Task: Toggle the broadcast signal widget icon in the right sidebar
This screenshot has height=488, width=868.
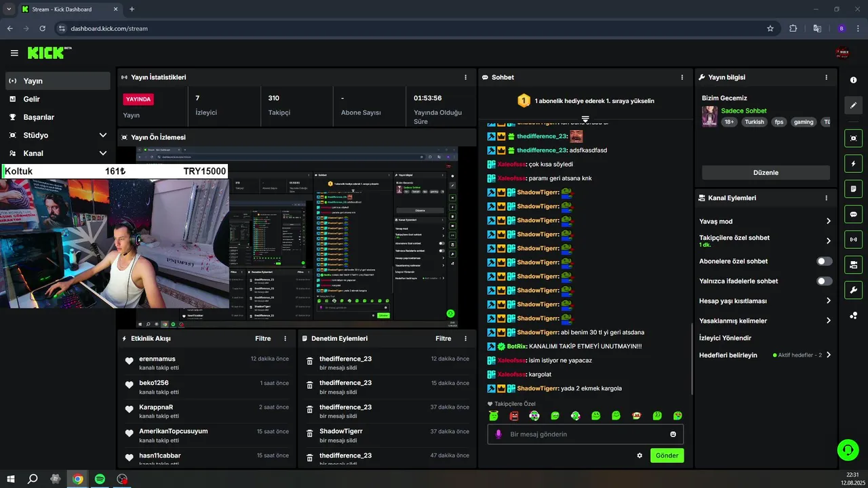Action: tap(853, 239)
